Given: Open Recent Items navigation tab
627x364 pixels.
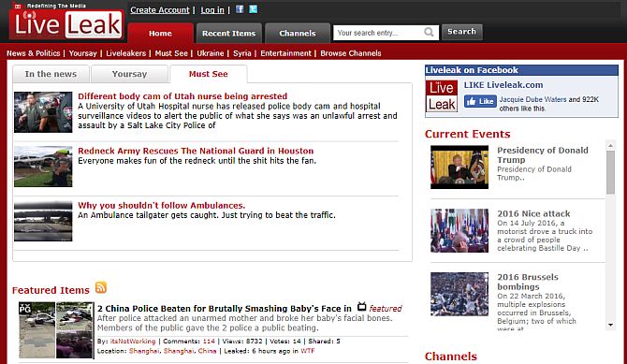Looking at the screenshot, I should pos(228,33).
